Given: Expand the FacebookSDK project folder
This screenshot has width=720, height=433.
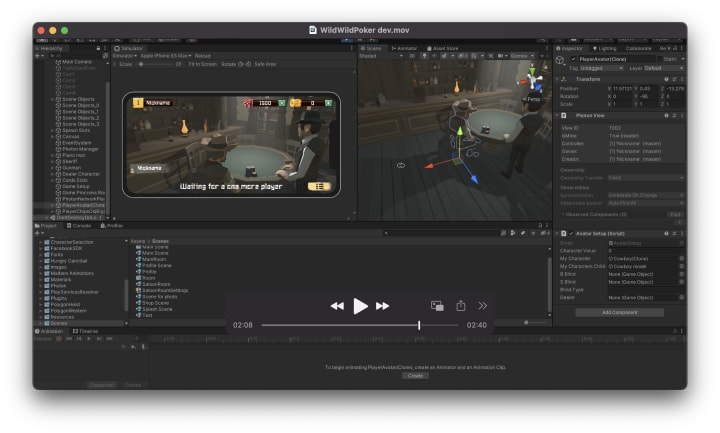Looking at the screenshot, I should [x=41, y=248].
